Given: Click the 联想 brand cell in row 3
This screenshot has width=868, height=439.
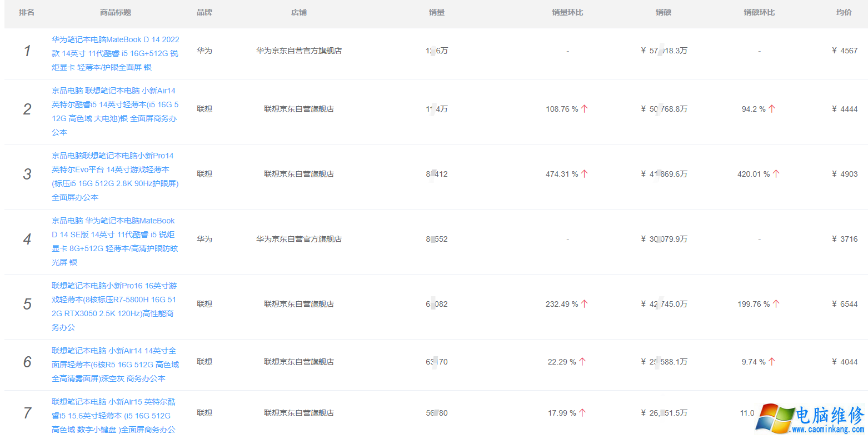Looking at the screenshot, I should [204, 174].
